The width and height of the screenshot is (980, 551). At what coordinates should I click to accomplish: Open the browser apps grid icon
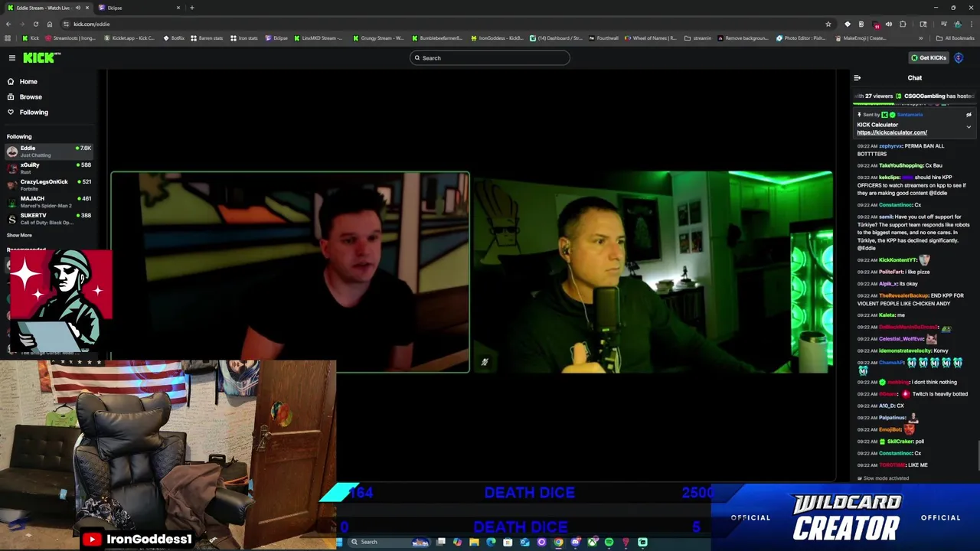tap(8, 38)
